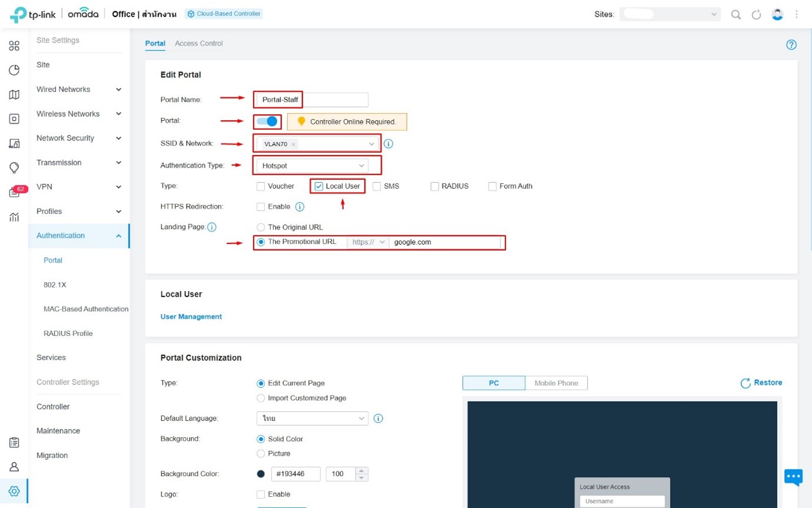Image resolution: width=812 pixels, height=508 pixels.
Task: Click the background color swatch circle
Action: click(261, 474)
